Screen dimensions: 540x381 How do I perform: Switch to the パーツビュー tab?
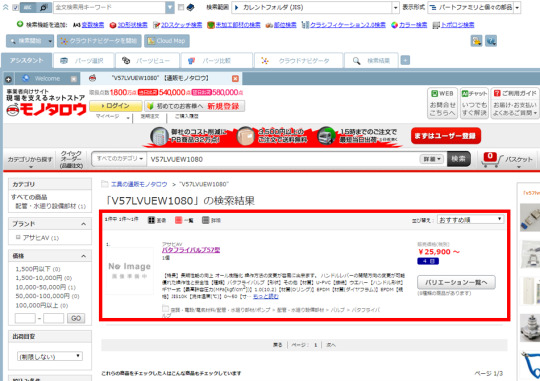click(147, 61)
